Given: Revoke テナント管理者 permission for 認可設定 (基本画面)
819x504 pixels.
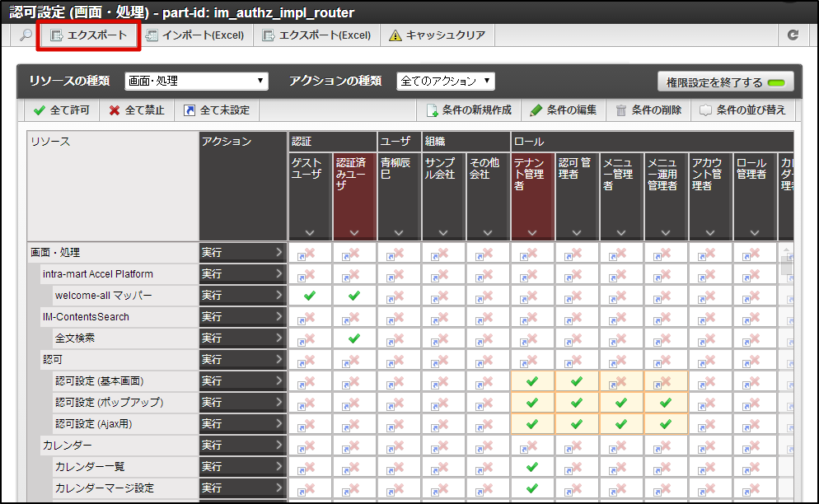Looking at the screenshot, I should click(x=531, y=381).
